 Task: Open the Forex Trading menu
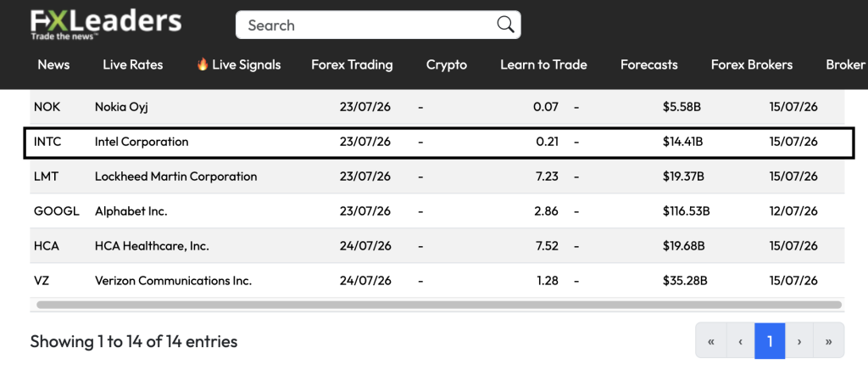coord(352,64)
